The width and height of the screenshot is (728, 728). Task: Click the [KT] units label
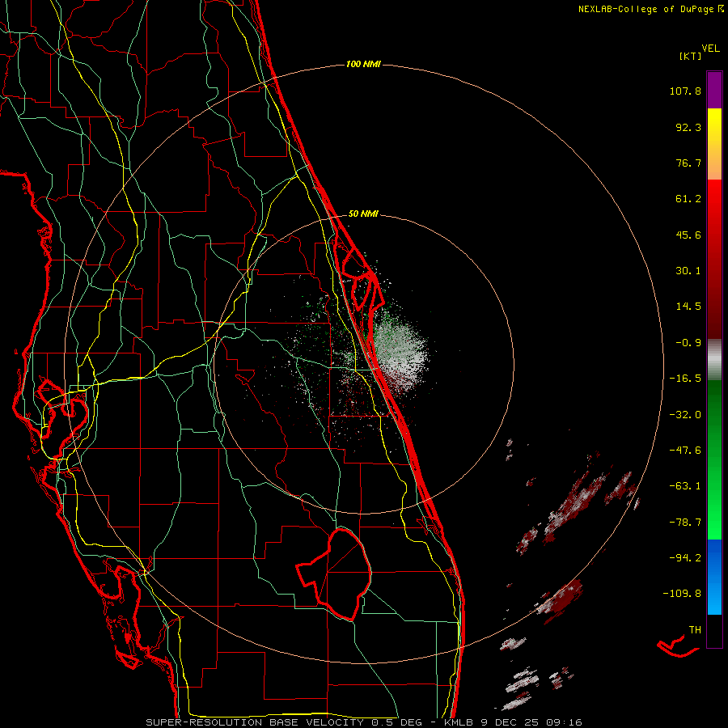690,56
